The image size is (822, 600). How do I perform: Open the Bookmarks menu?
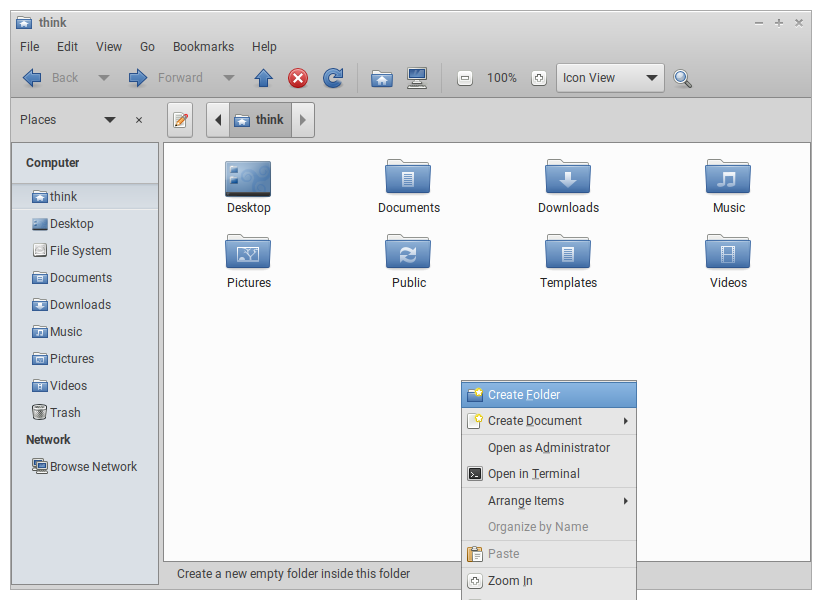pyautogui.click(x=203, y=47)
